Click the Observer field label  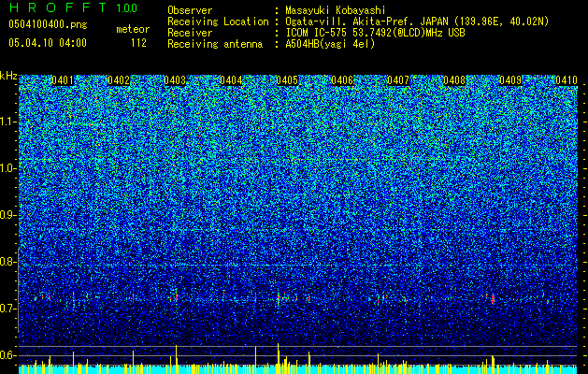point(190,10)
